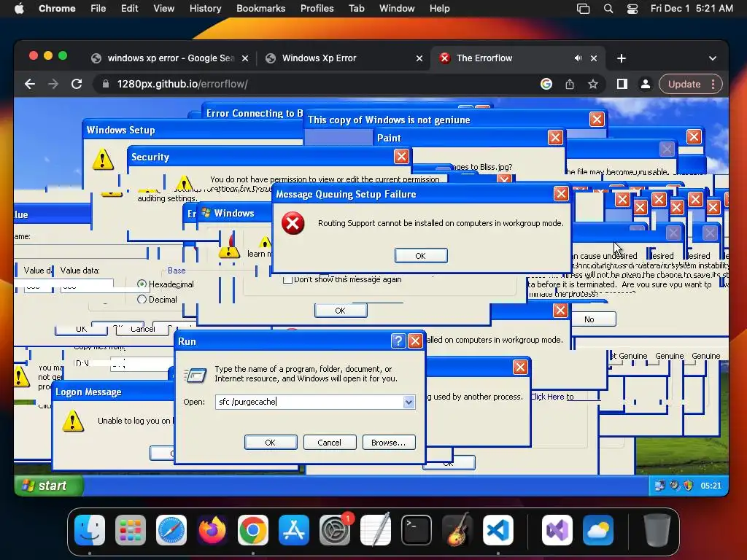Click the Run dialog help question mark

pos(398,341)
